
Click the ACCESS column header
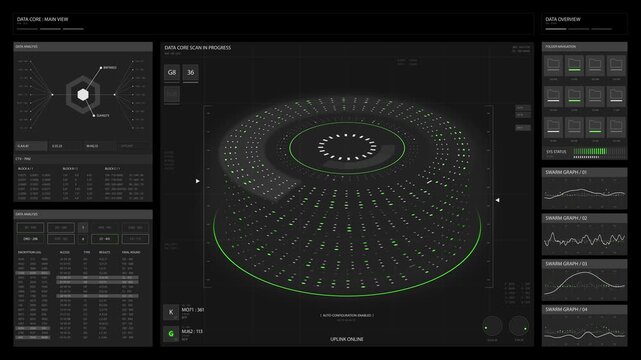click(x=65, y=252)
